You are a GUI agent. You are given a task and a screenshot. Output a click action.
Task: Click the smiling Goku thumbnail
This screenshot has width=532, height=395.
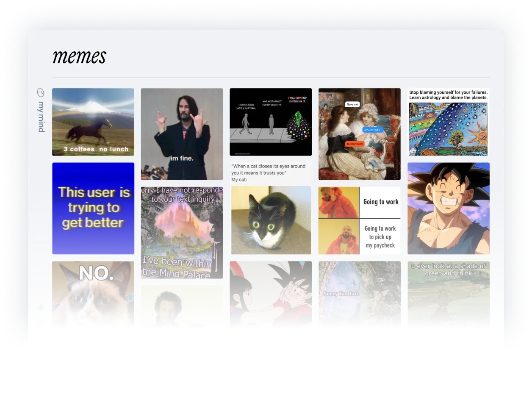(448, 208)
